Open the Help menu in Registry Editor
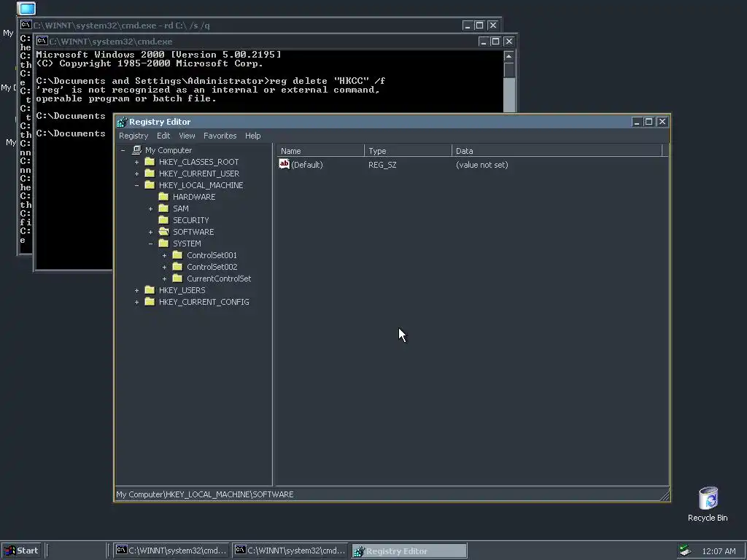 point(253,136)
